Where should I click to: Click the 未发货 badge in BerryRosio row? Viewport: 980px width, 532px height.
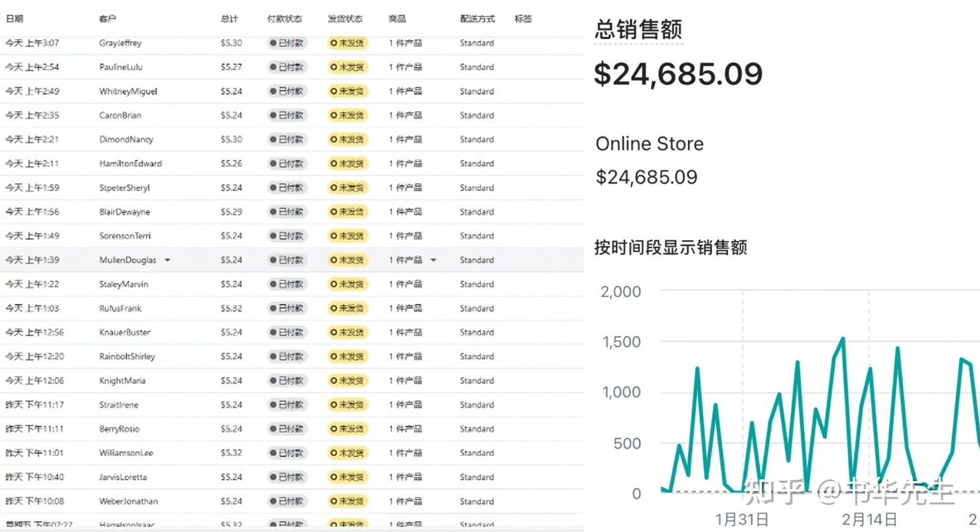[x=347, y=429]
